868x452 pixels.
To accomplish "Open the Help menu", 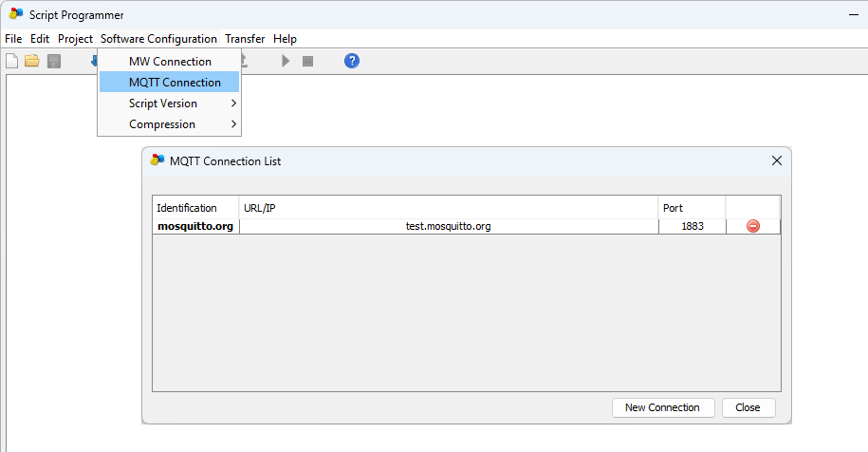I will click(285, 39).
